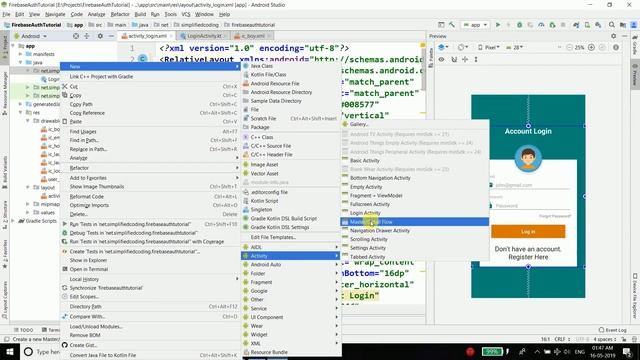Expand the Fragment submenu

291,282
